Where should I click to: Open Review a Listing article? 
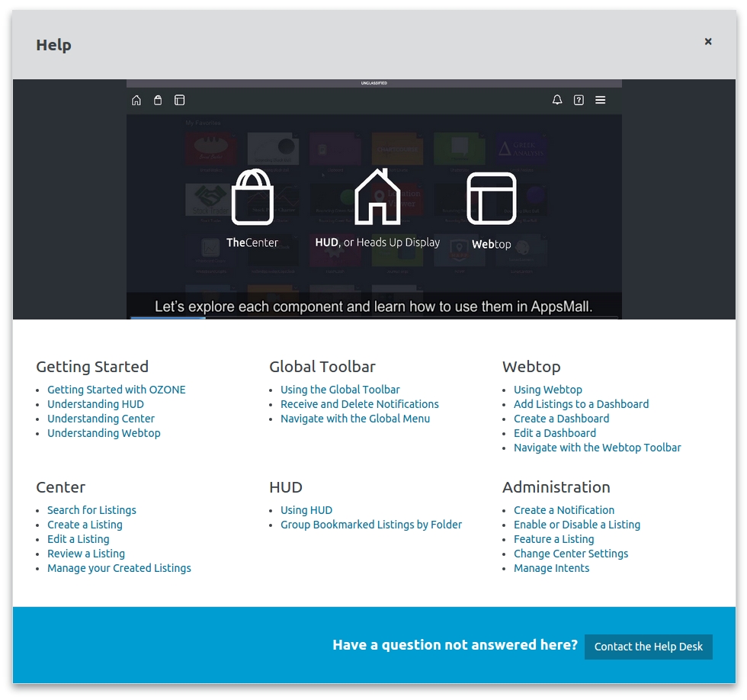click(85, 554)
